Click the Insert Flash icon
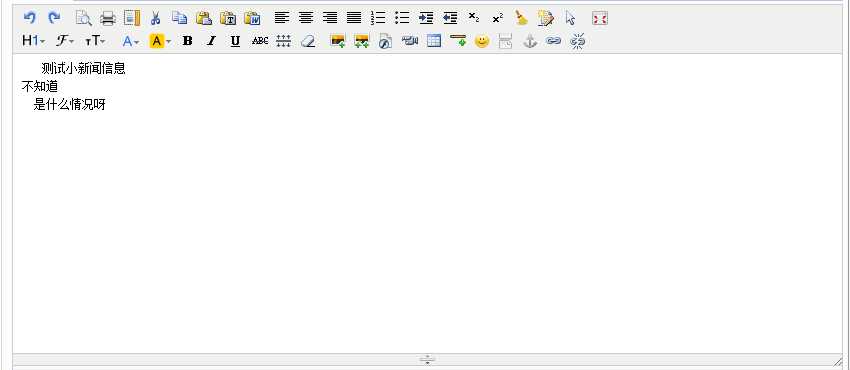 tap(385, 41)
